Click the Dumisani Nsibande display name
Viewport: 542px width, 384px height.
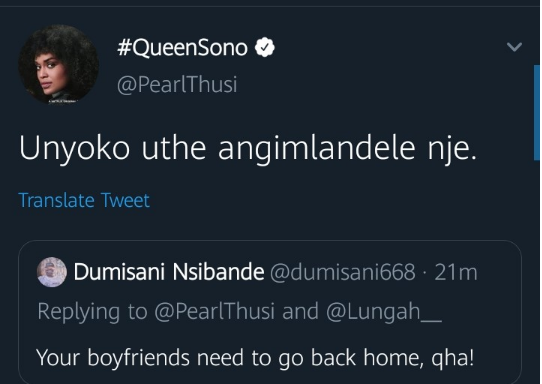tap(169, 272)
